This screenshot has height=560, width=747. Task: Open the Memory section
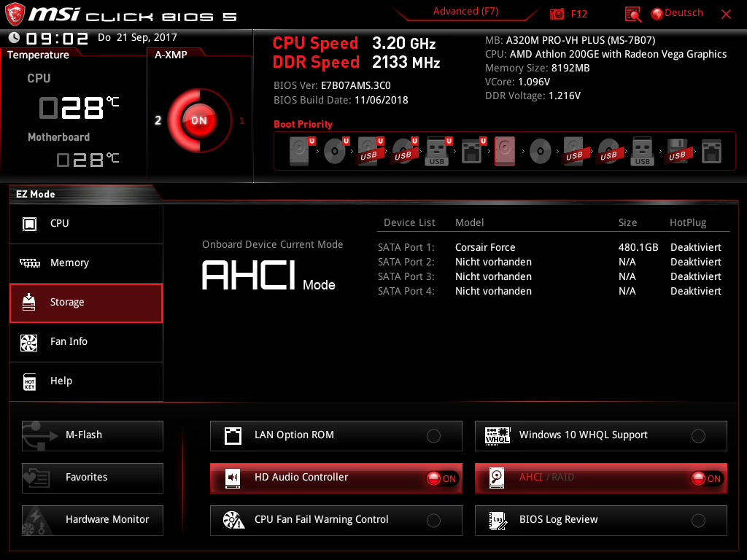86,262
